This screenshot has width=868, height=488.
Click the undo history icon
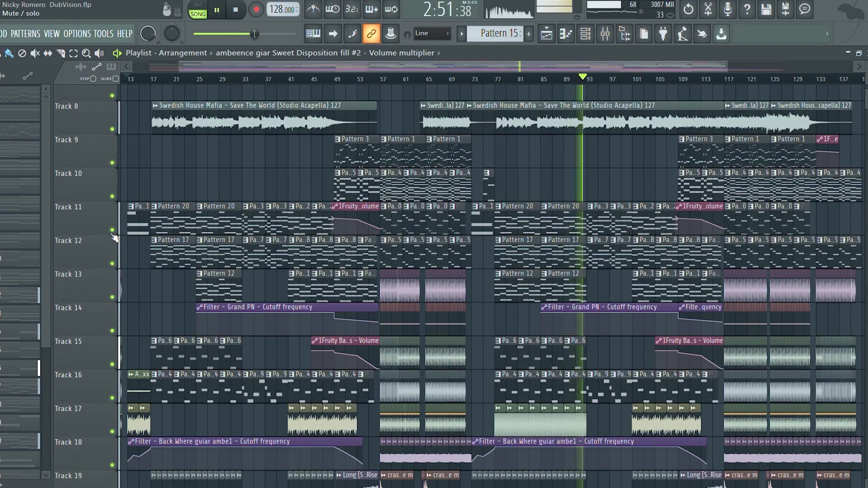(x=688, y=9)
